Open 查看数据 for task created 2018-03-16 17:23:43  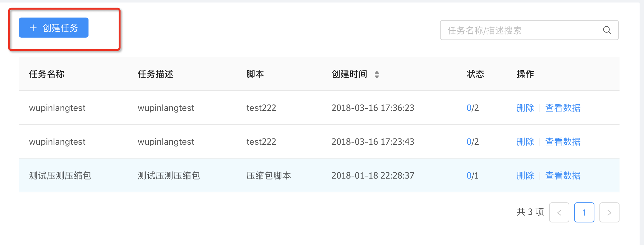click(x=562, y=142)
